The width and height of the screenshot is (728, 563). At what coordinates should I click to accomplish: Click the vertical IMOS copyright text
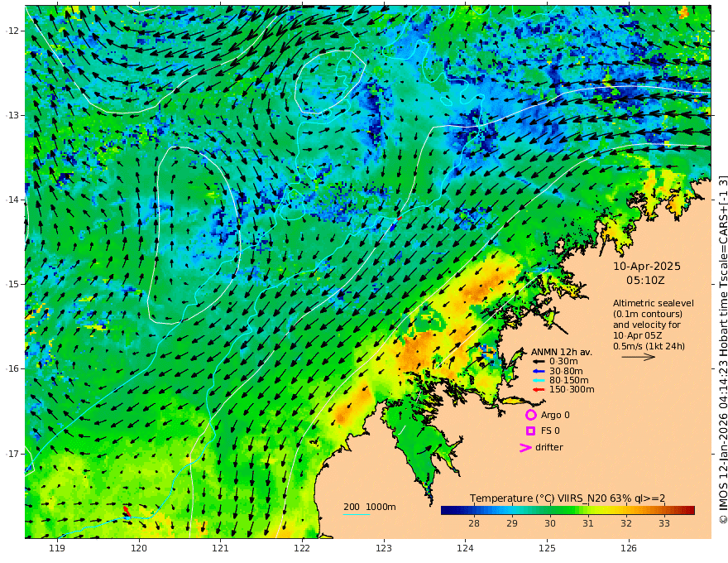click(722, 349)
